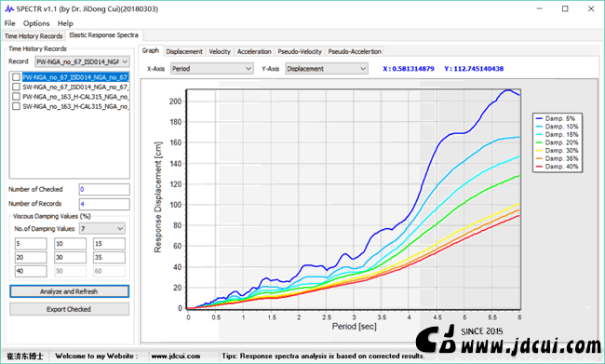Click the Damp. 15% legend entry
This screenshot has width=605, height=364.
point(558,135)
